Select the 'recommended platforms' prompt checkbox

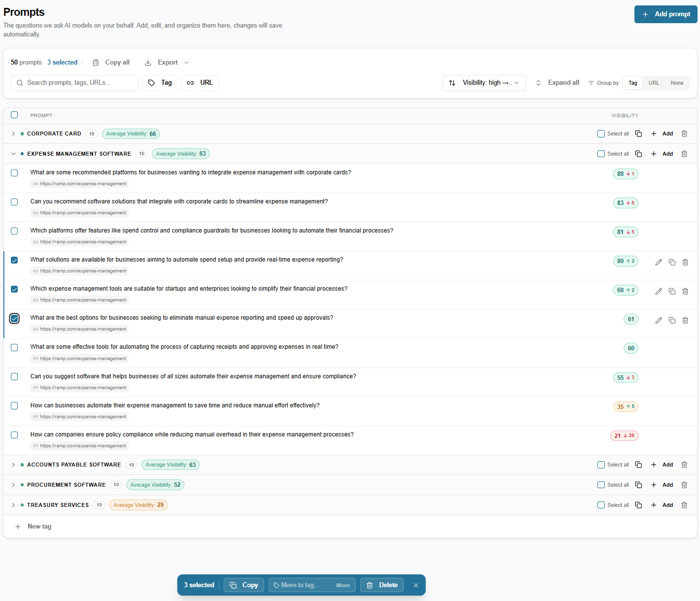[14, 173]
